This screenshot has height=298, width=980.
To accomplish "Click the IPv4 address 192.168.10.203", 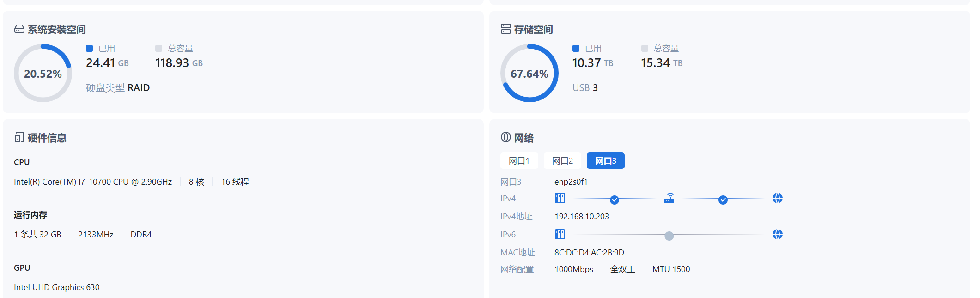I will 581,217.
